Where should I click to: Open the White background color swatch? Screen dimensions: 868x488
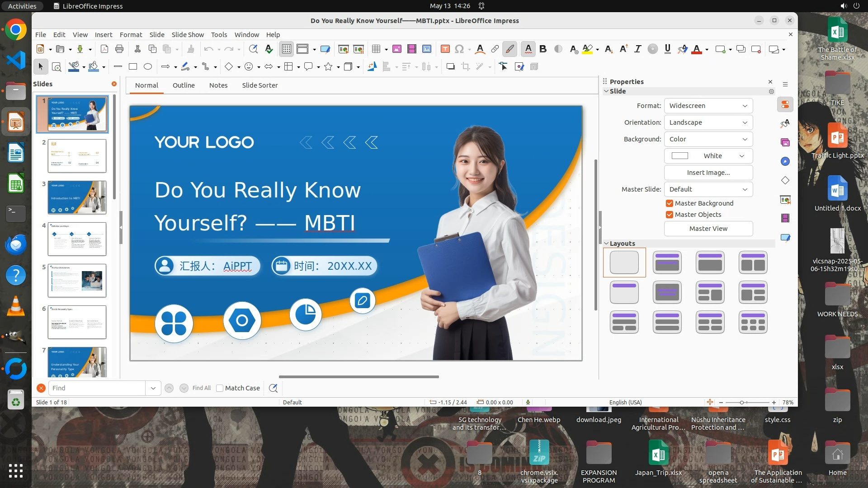pos(708,156)
